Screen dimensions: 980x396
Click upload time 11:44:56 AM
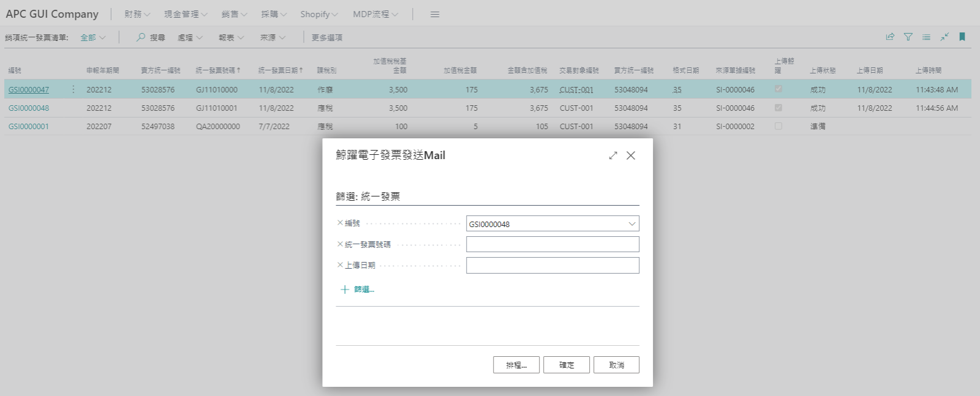tap(937, 108)
